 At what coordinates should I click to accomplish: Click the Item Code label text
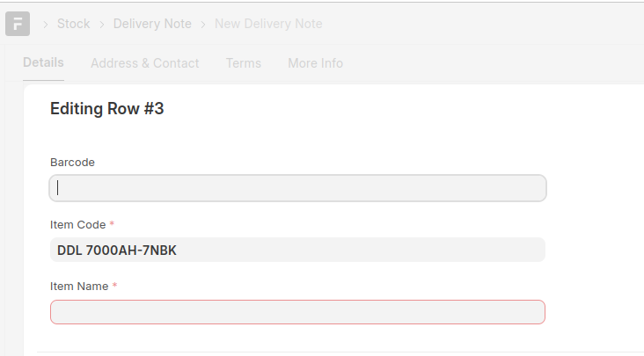[77, 225]
